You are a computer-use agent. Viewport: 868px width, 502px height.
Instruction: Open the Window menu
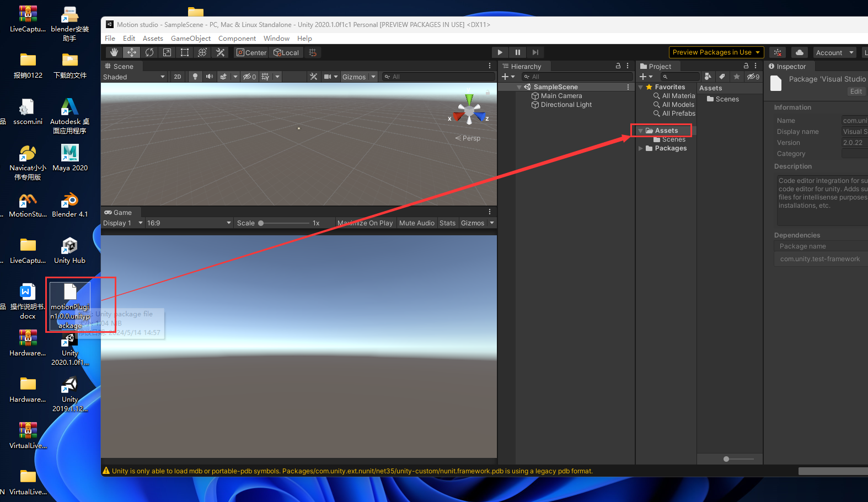(x=276, y=39)
